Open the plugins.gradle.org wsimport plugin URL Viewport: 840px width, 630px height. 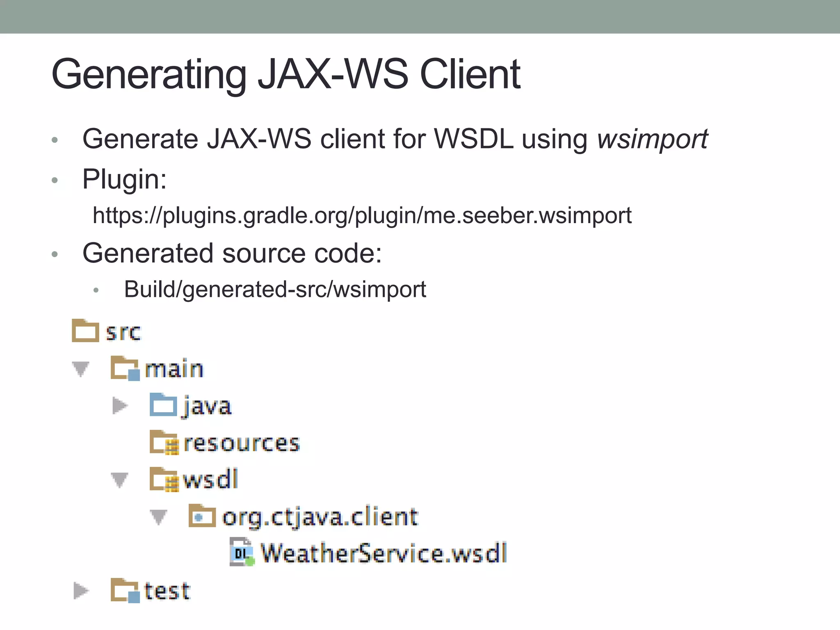coord(362,215)
